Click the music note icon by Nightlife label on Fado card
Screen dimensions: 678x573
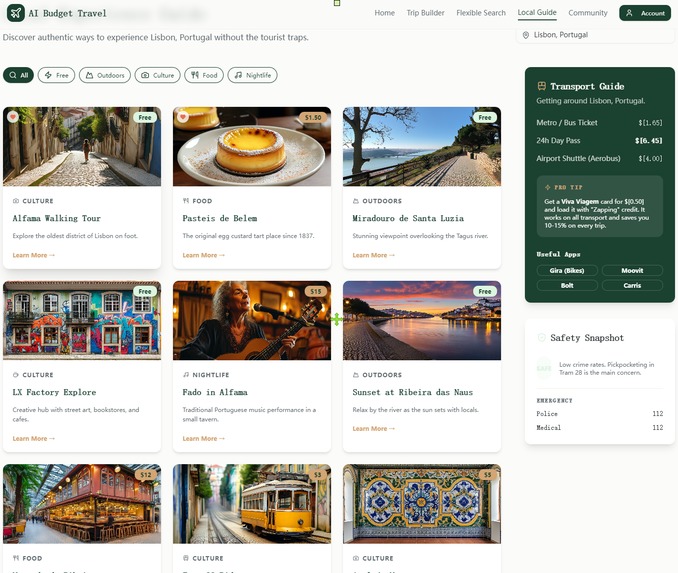pyautogui.click(x=186, y=375)
